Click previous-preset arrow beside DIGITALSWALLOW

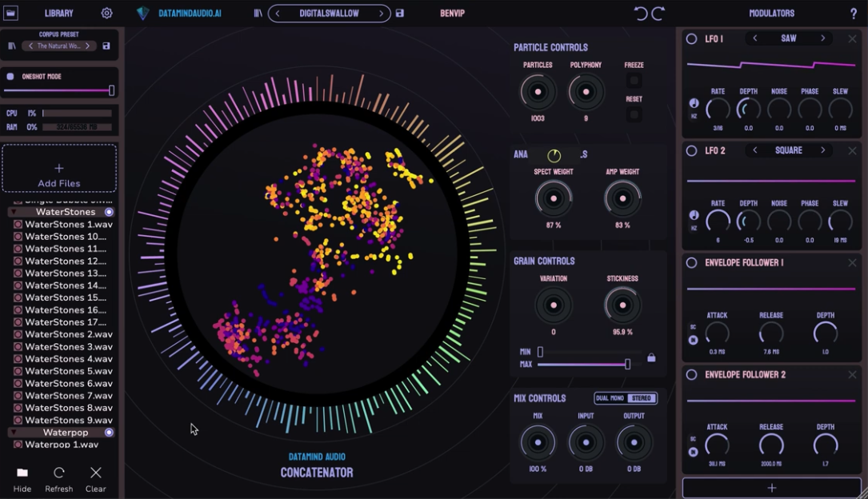pos(278,14)
